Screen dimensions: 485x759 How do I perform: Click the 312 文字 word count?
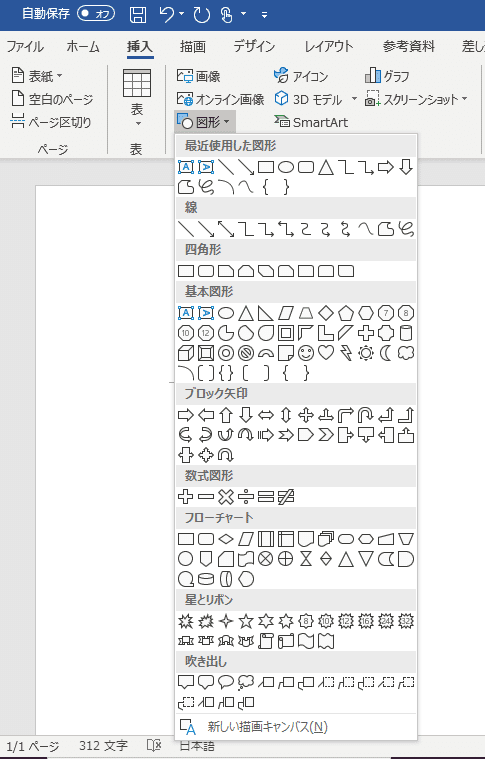(103, 746)
